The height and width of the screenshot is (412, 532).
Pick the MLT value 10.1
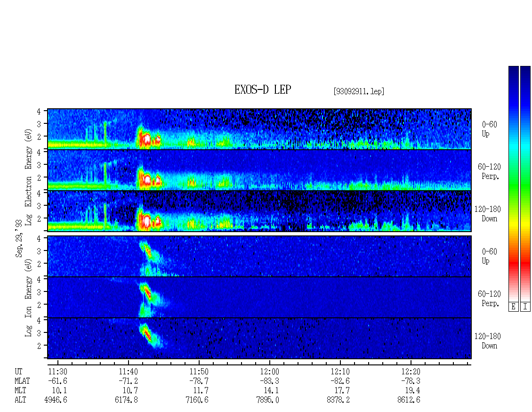tap(59, 391)
